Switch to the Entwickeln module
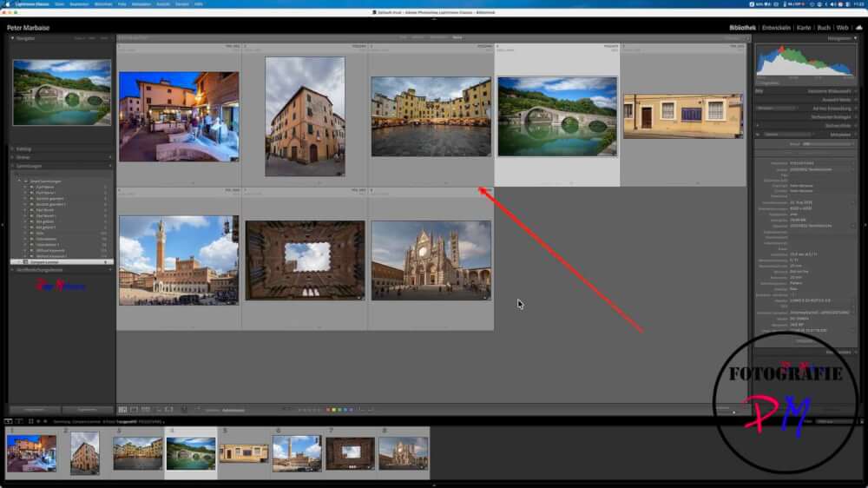 pyautogui.click(x=776, y=27)
